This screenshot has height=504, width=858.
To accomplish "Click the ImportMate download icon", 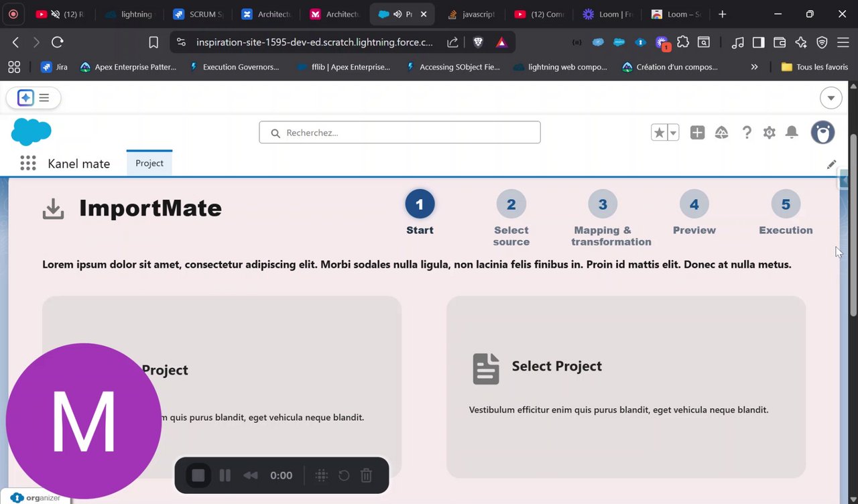I will pyautogui.click(x=54, y=209).
